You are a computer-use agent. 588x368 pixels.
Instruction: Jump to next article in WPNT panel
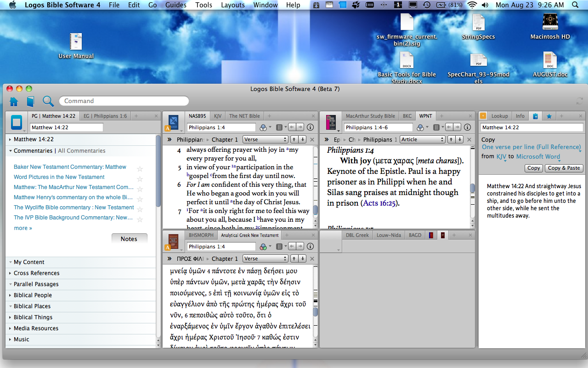460,139
